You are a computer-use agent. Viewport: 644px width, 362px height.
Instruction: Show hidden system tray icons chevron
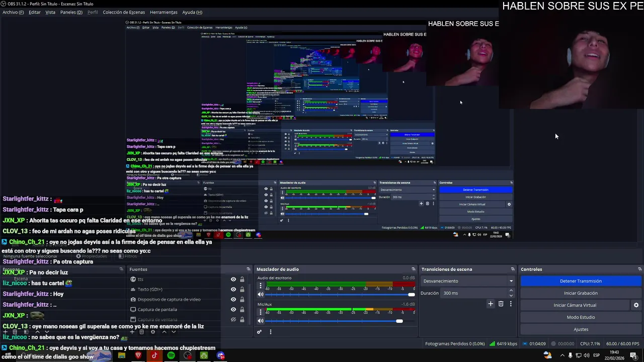click(562, 355)
